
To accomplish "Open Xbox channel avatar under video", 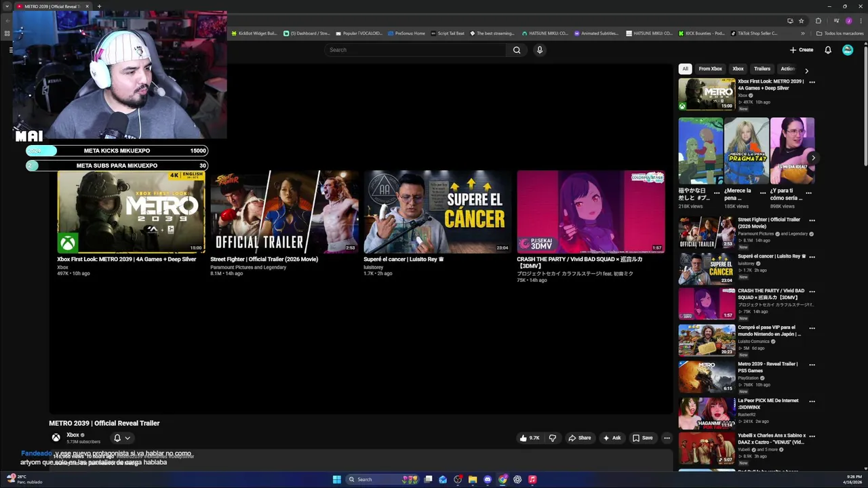I will 56,437.
